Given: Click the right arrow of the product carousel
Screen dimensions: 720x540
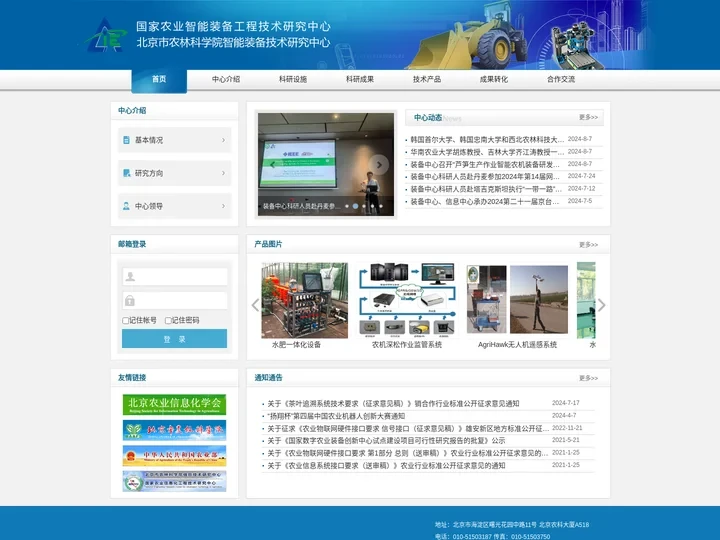Looking at the screenshot, I should [602, 305].
